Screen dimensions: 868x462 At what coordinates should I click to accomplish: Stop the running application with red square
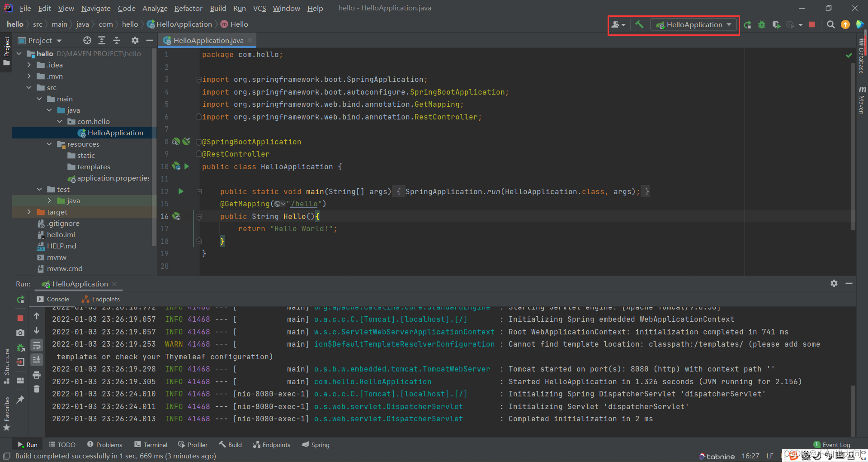click(812, 24)
